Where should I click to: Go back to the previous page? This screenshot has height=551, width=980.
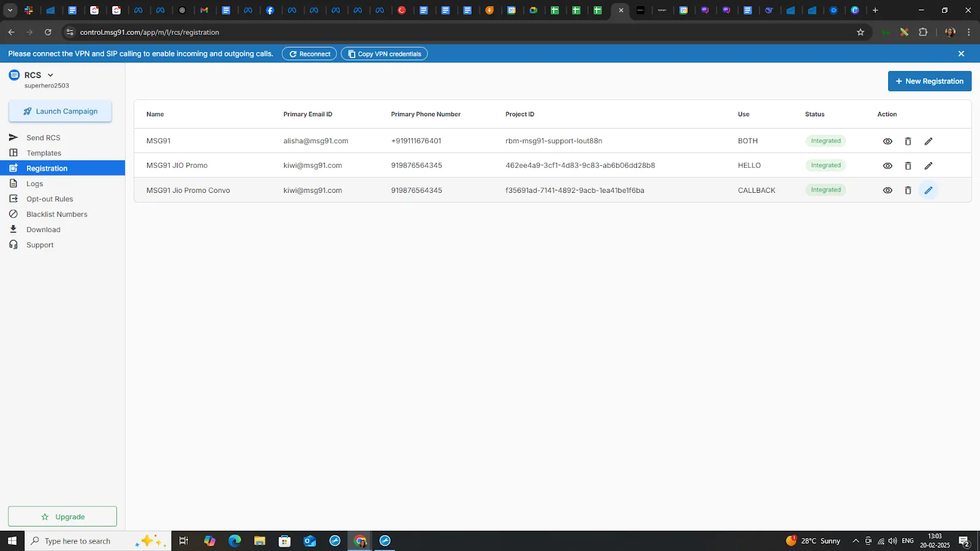point(12,32)
